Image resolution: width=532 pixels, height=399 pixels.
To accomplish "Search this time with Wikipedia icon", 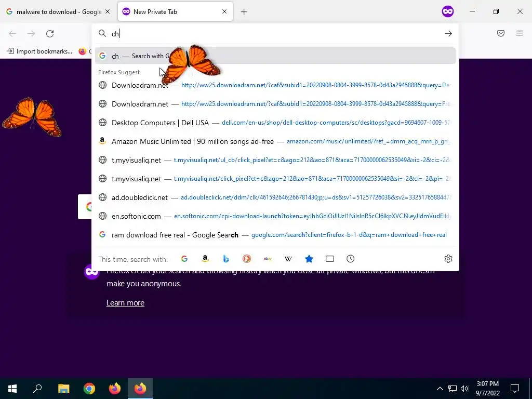I will coord(288,259).
